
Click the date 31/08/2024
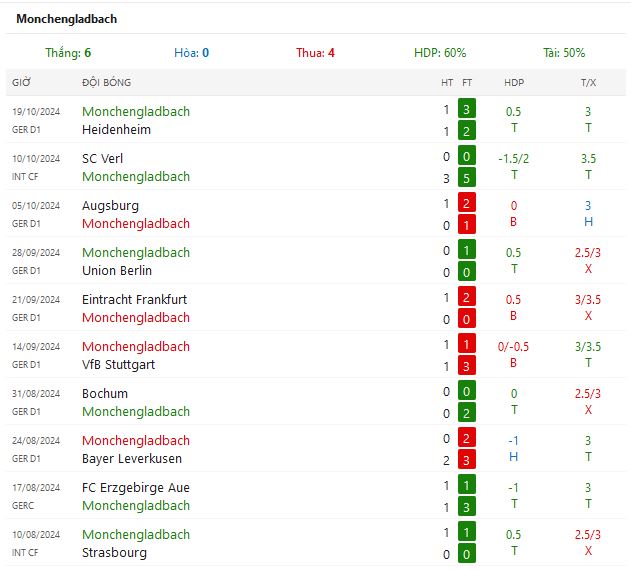[36, 394]
